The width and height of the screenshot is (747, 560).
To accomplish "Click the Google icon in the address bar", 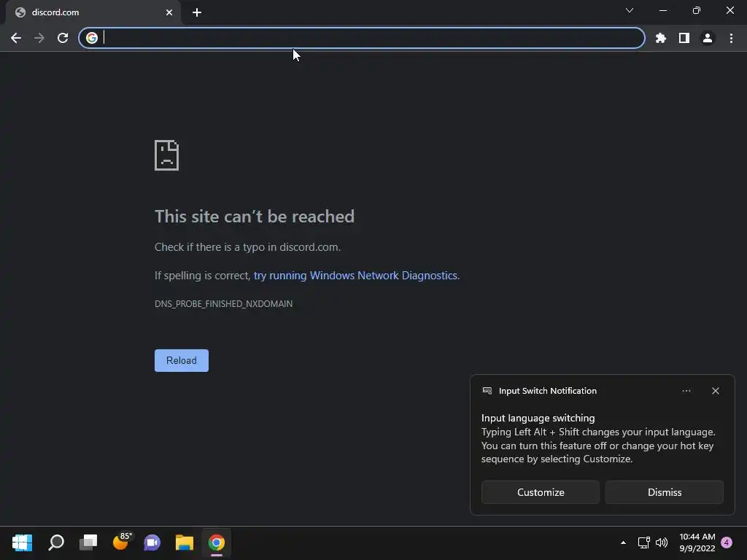I will tap(92, 38).
